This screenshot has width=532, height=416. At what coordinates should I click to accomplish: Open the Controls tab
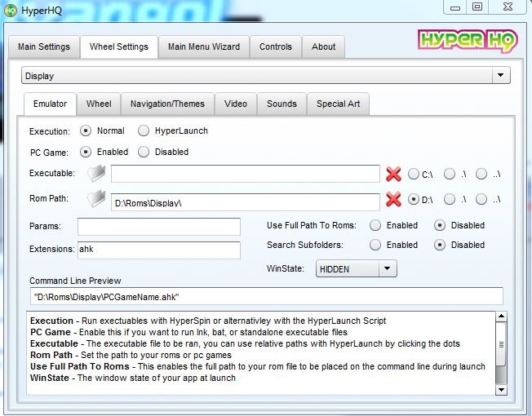click(x=276, y=46)
